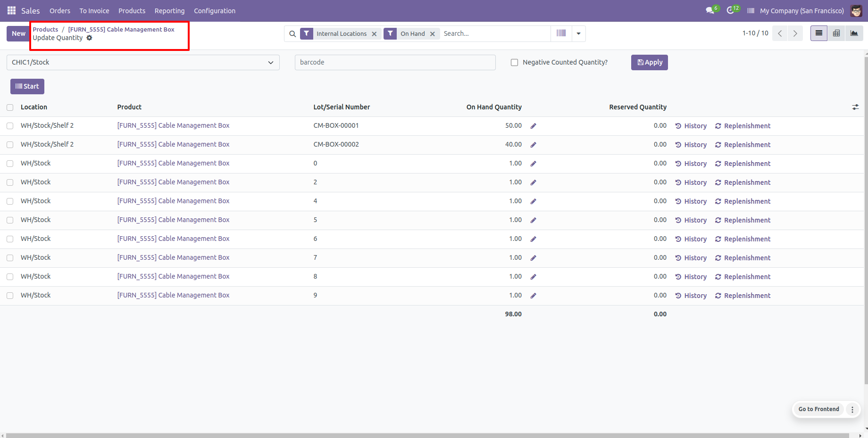
Task: Go to previous page of records
Action: (780, 33)
